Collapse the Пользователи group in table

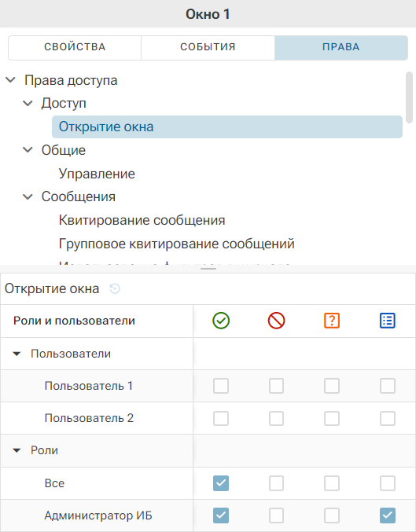pos(17,354)
